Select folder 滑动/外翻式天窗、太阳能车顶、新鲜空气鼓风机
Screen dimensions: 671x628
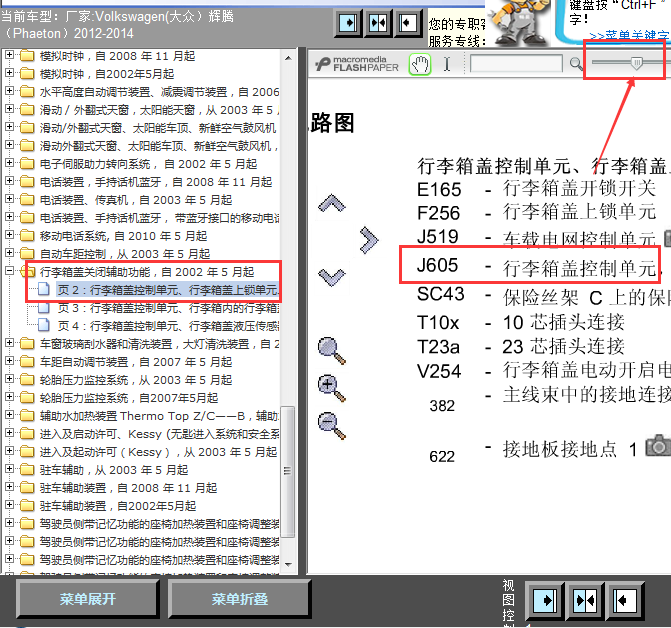[x=158, y=128]
